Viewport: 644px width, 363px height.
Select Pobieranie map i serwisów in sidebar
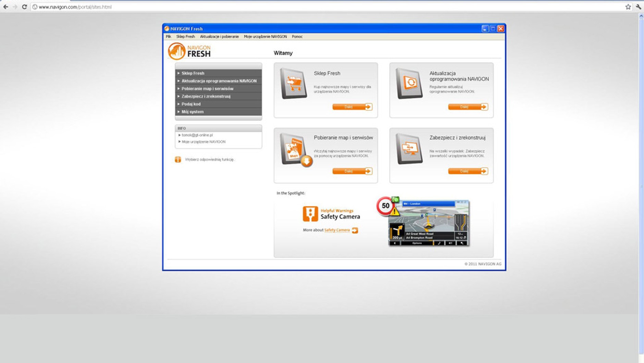[x=219, y=89]
